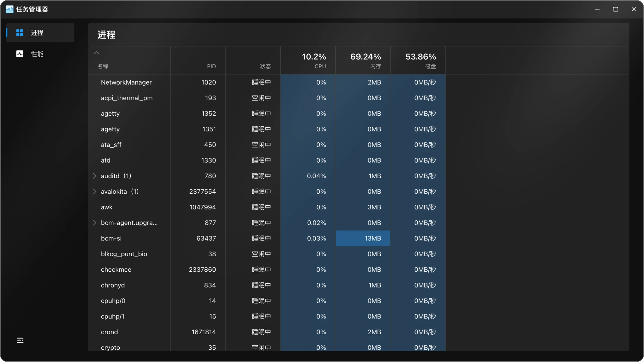
Task: Click the 状态 status column header
Action: point(265,66)
